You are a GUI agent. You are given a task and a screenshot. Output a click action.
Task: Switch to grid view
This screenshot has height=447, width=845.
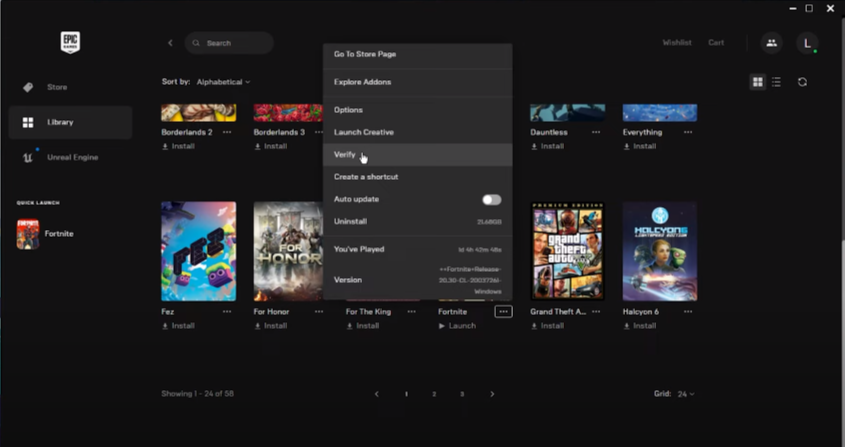tap(758, 82)
